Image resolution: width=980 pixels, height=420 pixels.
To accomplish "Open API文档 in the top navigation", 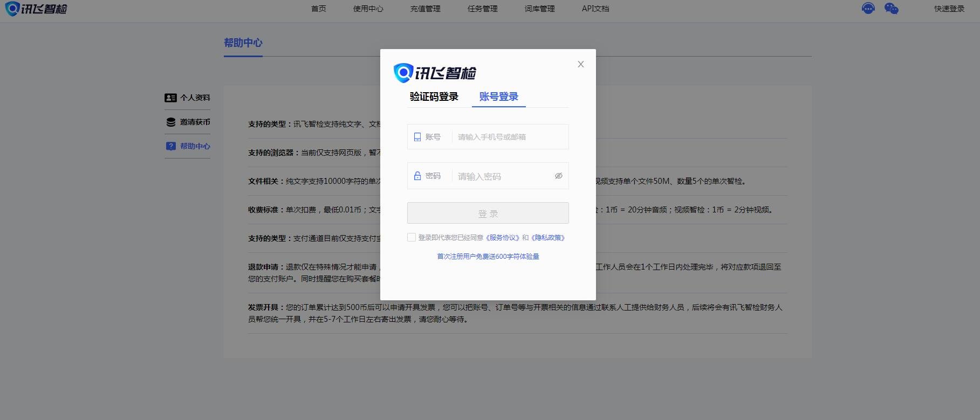I will coord(595,9).
